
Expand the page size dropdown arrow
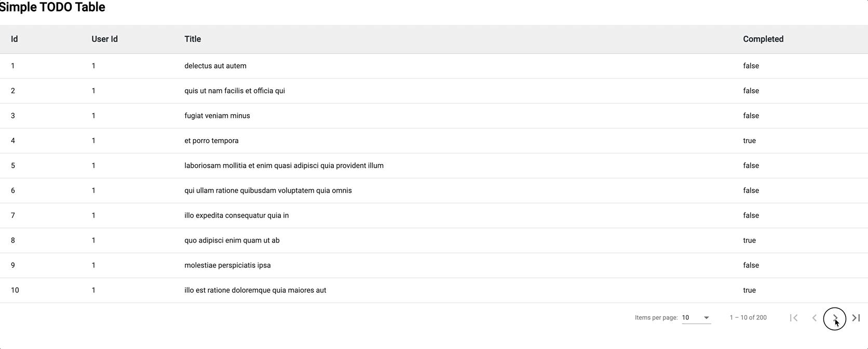[x=706, y=317]
